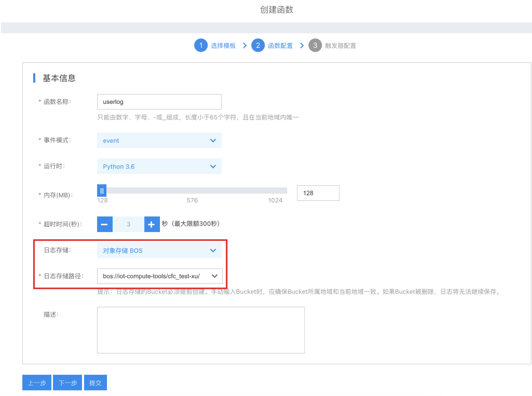This screenshot has height=396, width=532.
Task: Click the timeout value field showing 3
Action: [x=128, y=224]
